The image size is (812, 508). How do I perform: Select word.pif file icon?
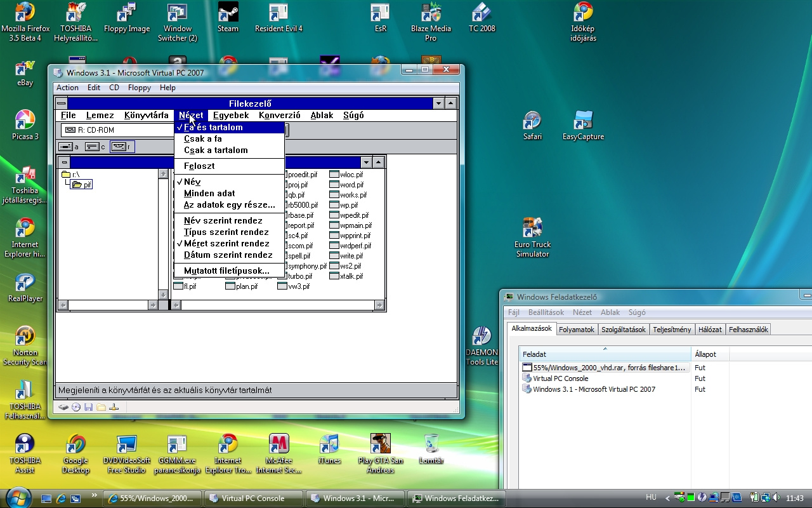[346, 185]
